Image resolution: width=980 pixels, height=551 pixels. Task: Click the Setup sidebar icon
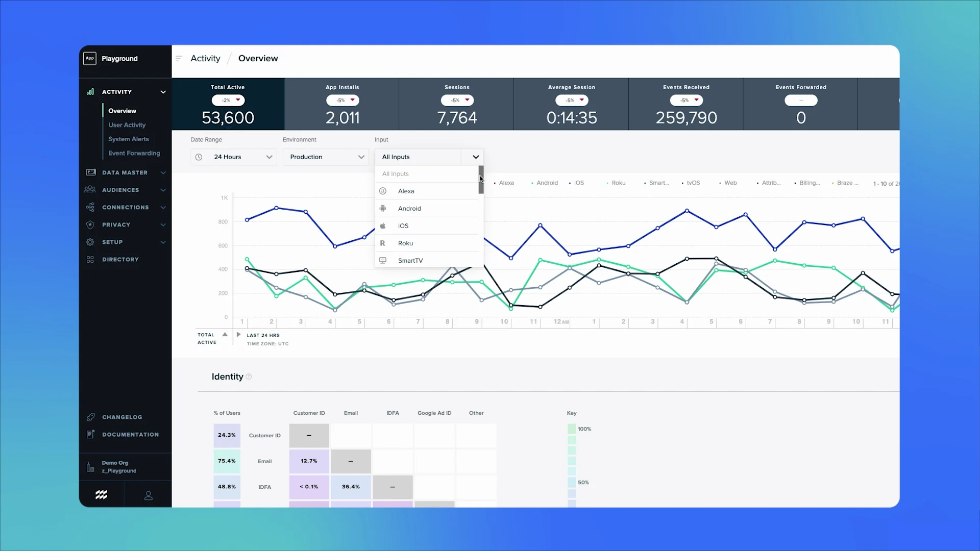coord(90,241)
